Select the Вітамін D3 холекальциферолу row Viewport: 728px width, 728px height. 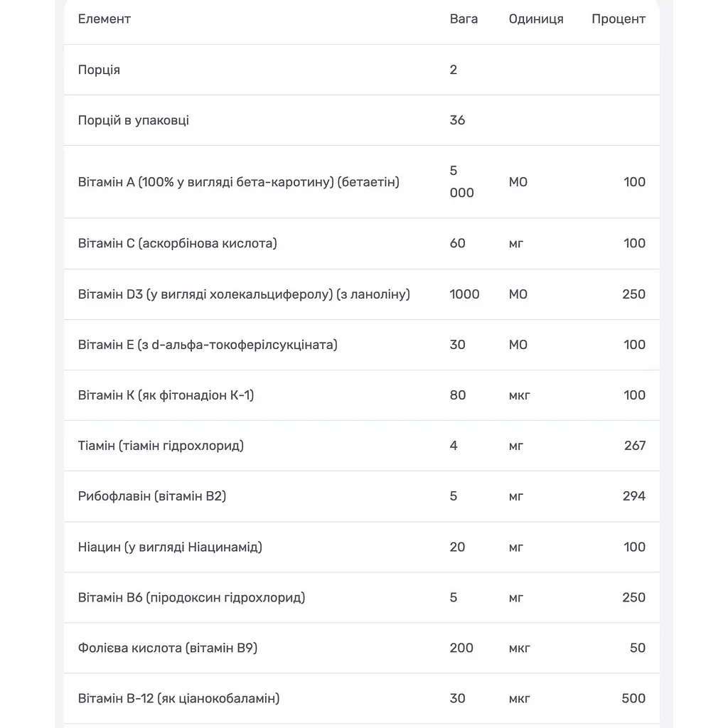tap(362, 294)
